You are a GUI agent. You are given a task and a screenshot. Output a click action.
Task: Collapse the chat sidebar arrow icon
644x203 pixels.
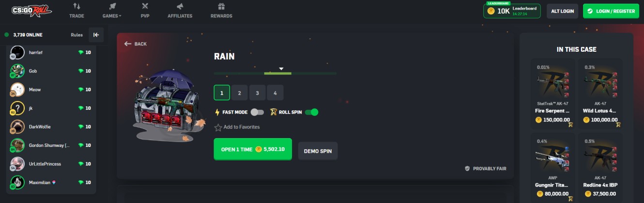click(96, 35)
